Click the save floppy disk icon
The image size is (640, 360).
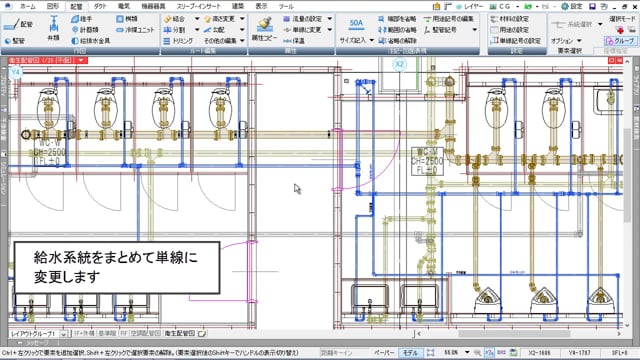coord(592,7)
